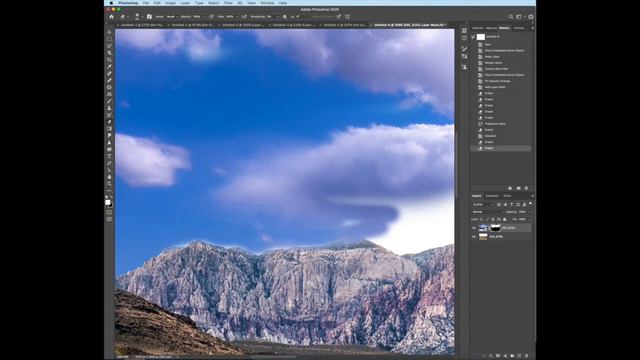640x360 pixels.
Task: Open layer Opacity slider dropdown
Action: click(x=529, y=212)
